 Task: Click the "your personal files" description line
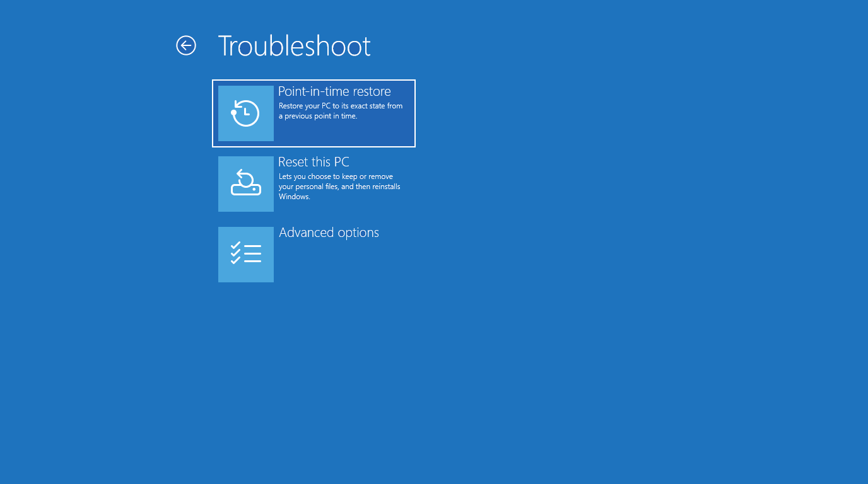pyautogui.click(x=309, y=187)
